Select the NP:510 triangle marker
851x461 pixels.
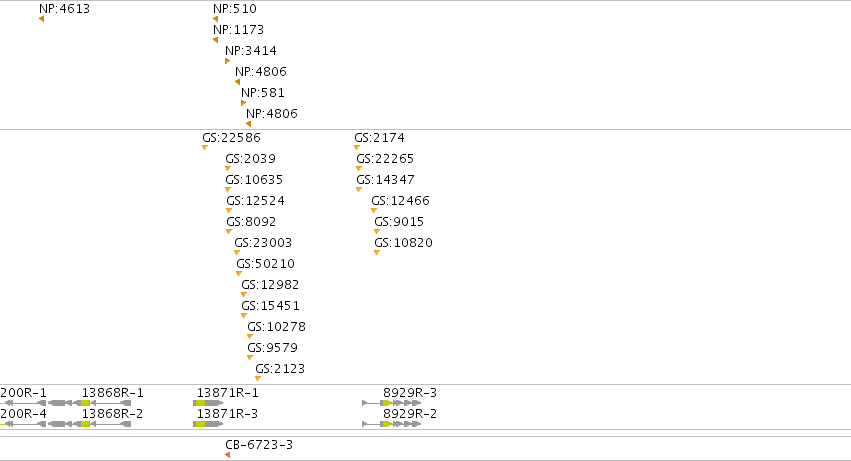coord(215,19)
